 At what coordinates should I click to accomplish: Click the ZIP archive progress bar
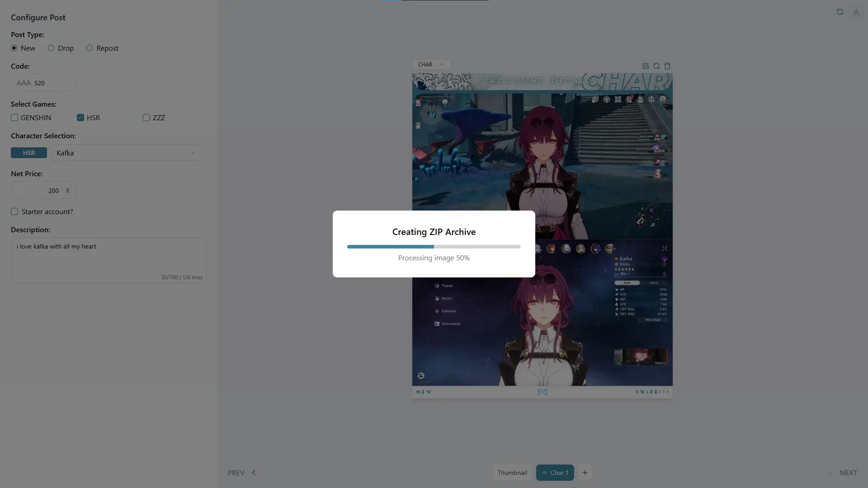[x=434, y=247]
